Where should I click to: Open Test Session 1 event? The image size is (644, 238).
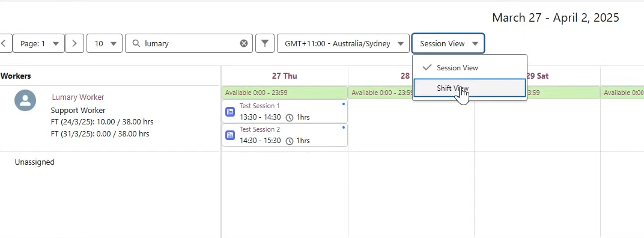[x=285, y=111]
